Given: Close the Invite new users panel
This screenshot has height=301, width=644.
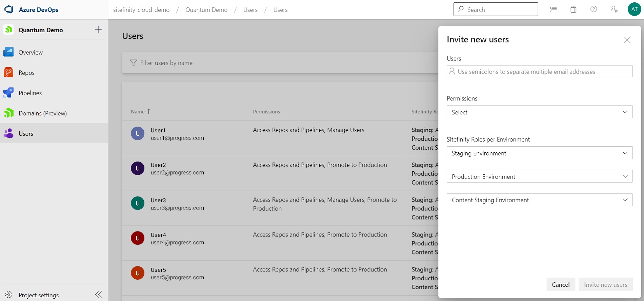Looking at the screenshot, I should tap(627, 40).
